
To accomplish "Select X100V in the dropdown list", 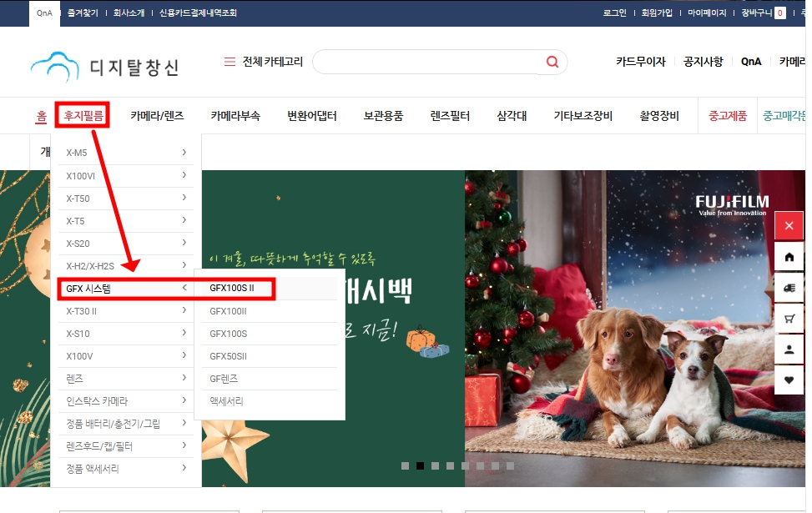I will 79,356.
